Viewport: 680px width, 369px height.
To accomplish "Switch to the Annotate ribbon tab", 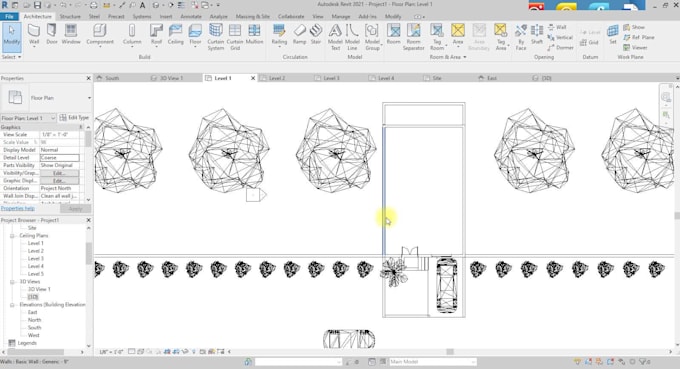I will tap(191, 16).
